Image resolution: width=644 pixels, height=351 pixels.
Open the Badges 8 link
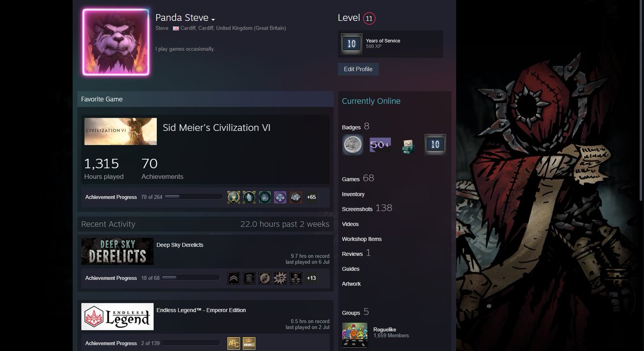tap(356, 127)
